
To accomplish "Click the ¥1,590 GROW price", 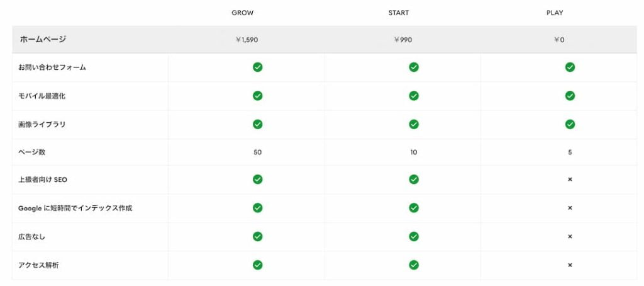I will point(247,40).
